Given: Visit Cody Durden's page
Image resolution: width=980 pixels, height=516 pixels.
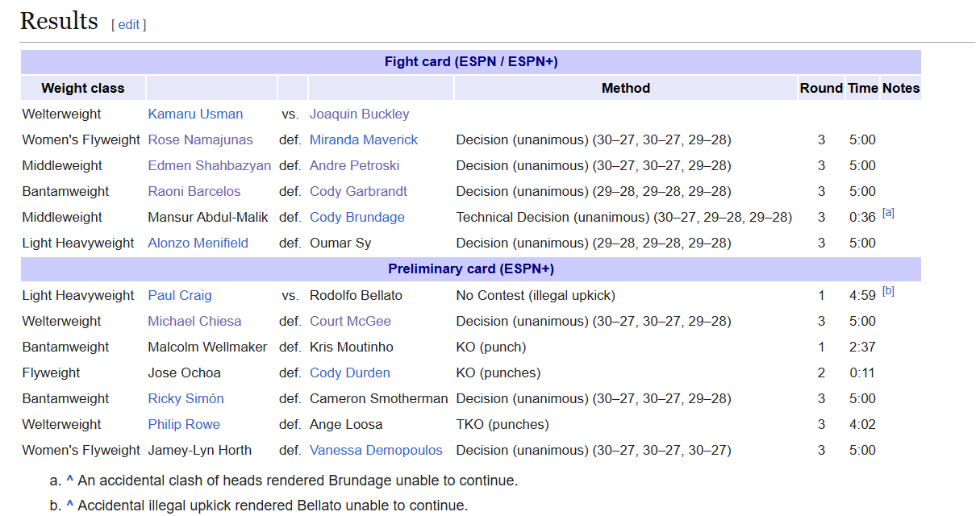Looking at the screenshot, I should [350, 372].
